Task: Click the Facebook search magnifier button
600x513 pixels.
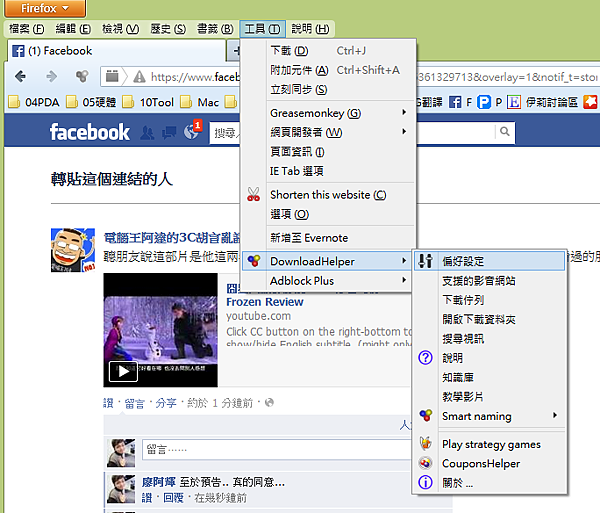Action: (x=505, y=132)
